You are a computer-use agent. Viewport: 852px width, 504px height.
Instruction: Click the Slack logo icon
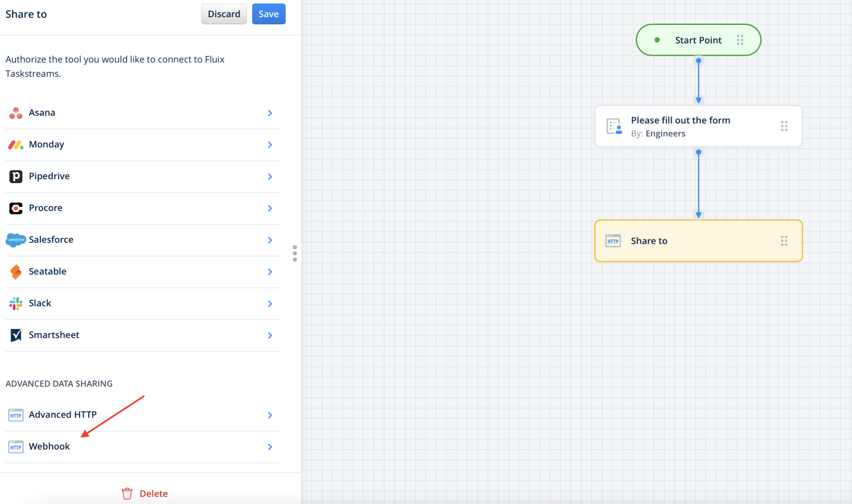tap(16, 304)
